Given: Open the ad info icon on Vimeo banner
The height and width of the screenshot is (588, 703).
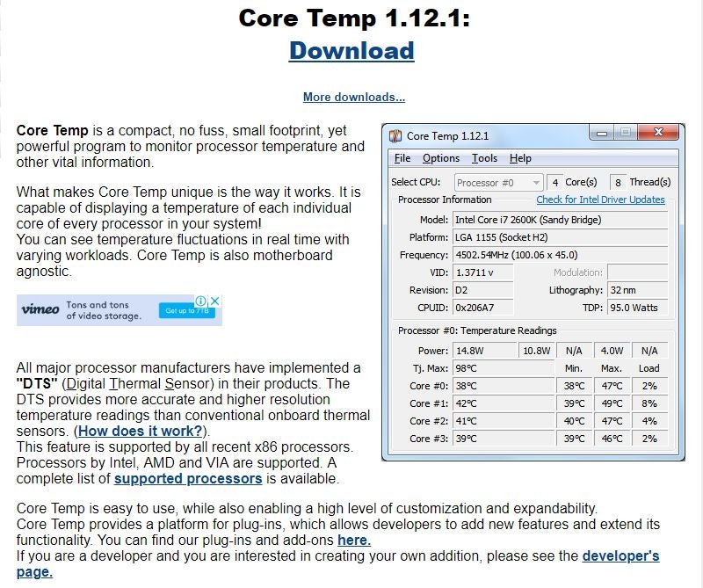Looking at the screenshot, I should (201, 301).
